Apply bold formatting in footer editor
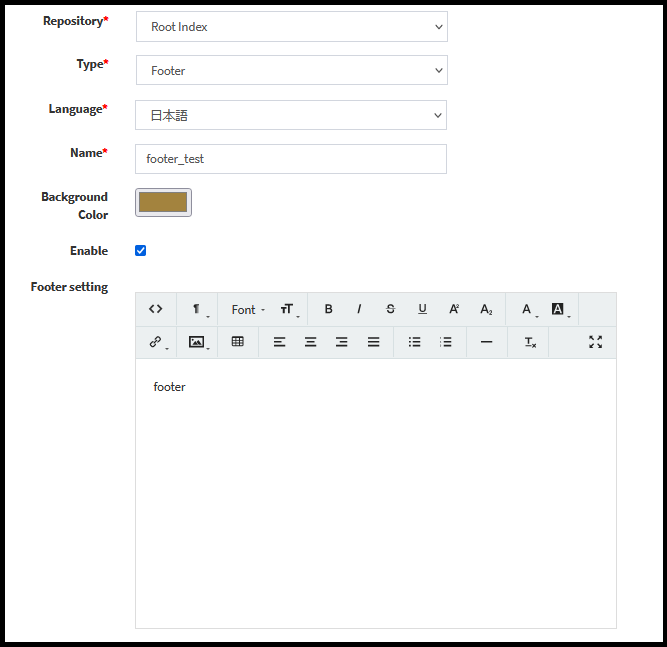Image resolution: width=667 pixels, height=647 pixels. 328,310
